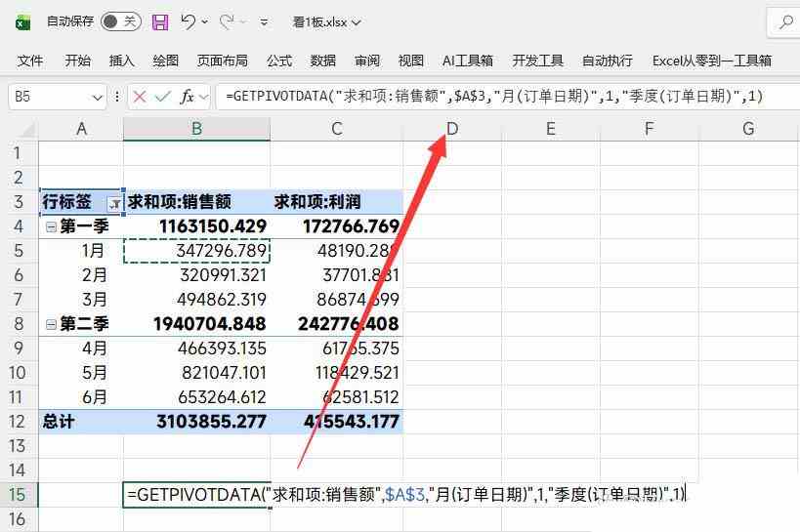Open the redo history dropdown arrow
Image resolution: width=800 pixels, height=532 pixels.
coord(243,21)
